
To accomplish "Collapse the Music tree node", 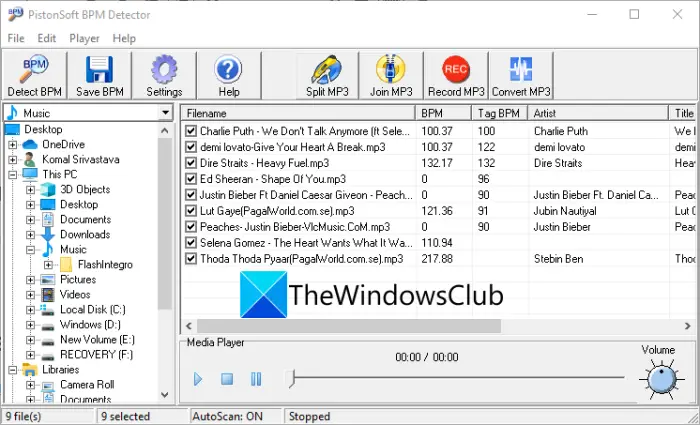I will (x=30, y=250).
